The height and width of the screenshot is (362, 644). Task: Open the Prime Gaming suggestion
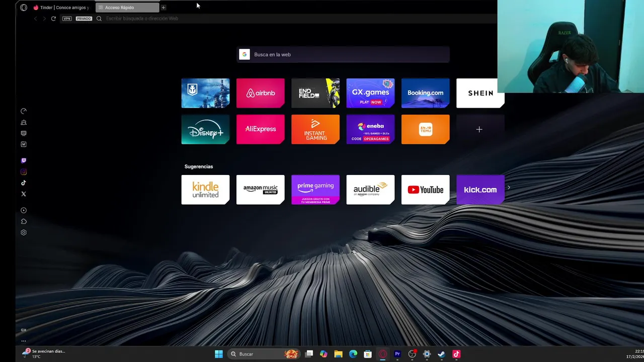pos(315,190)
